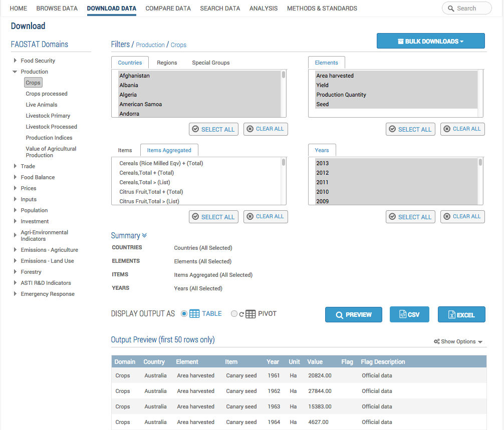Collapse the Production domain tree
The height and width of the screenshot is (430, 504).
(x=15, y=72)
